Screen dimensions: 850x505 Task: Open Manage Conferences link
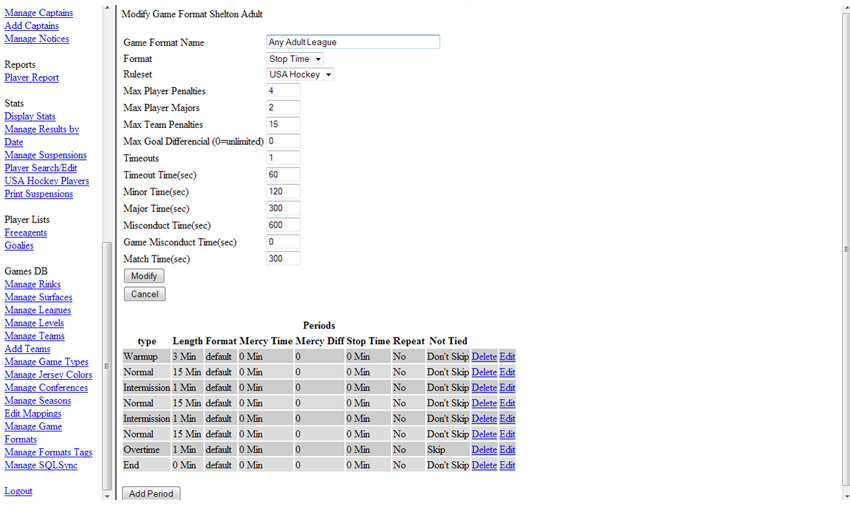tap(46, 388)
